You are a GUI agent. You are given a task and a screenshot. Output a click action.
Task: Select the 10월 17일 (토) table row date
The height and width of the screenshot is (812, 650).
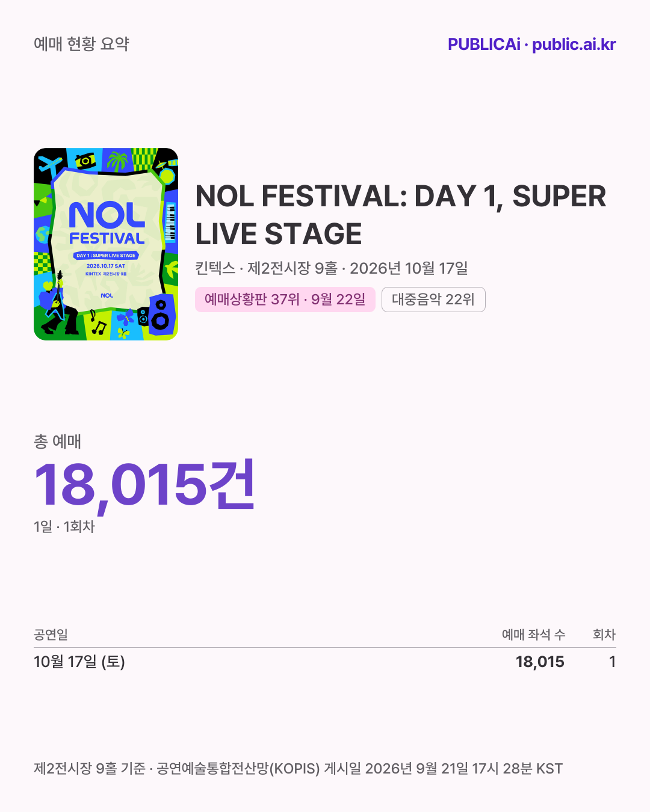coord(79,662)
